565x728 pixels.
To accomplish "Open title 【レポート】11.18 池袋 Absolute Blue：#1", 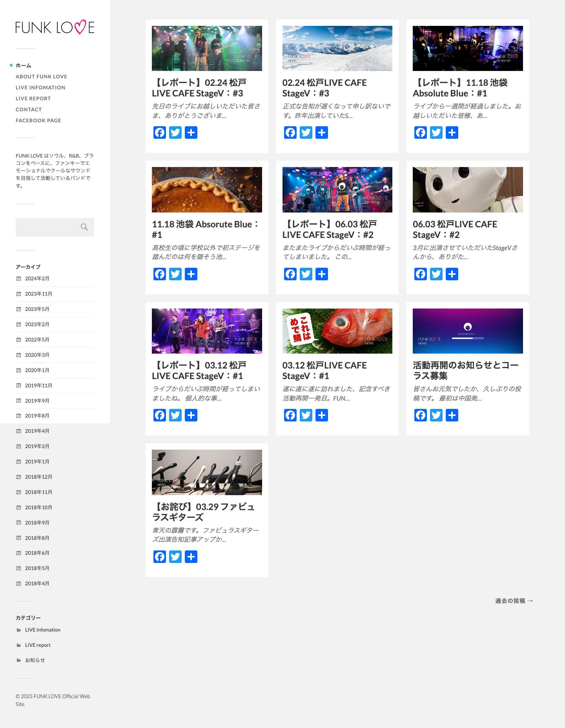I will tap(460, 88).
